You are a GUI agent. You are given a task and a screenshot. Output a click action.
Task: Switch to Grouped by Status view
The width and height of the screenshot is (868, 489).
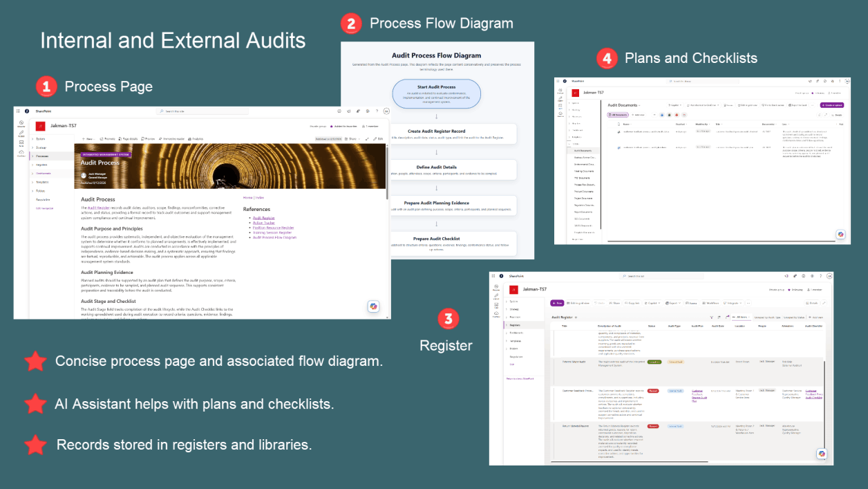coord(794,317)
